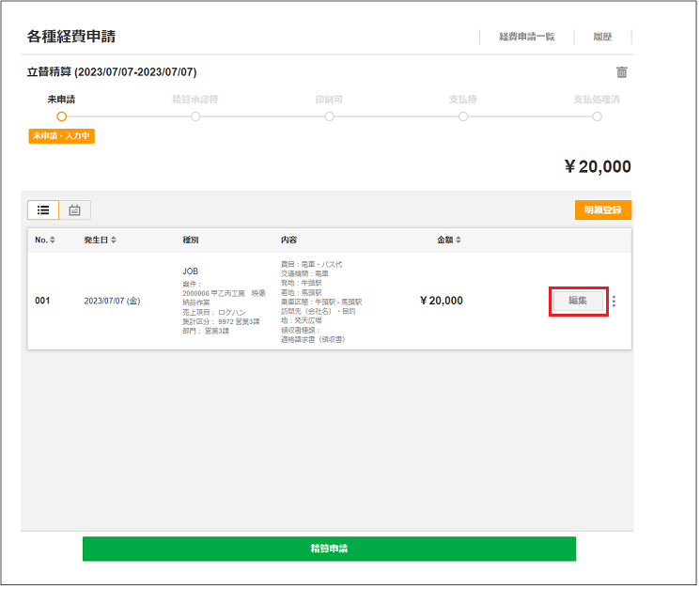Click the 支払待 step circle
This screenshot has height=589, width=700.
(x=463, y=116)
